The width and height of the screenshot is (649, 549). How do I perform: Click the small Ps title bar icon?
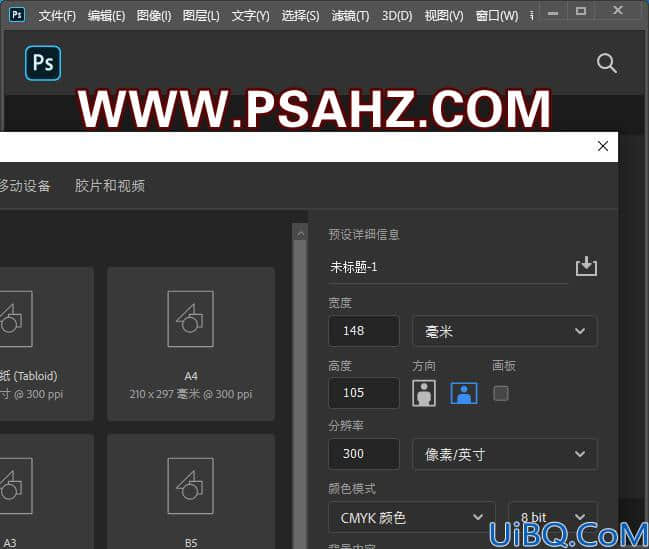click(17, 15)
